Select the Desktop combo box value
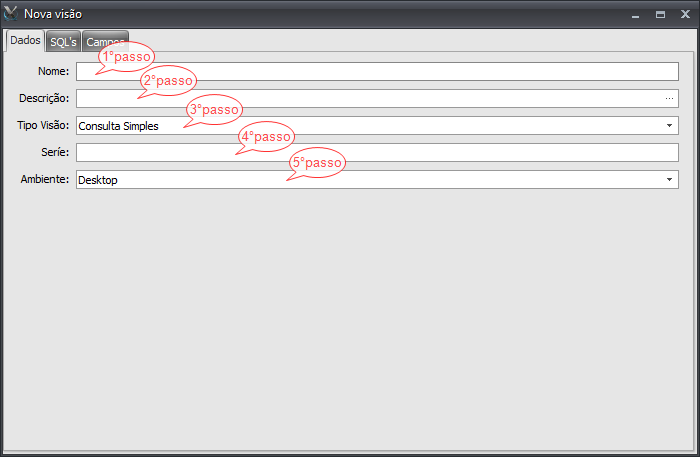 click(98, 180)
